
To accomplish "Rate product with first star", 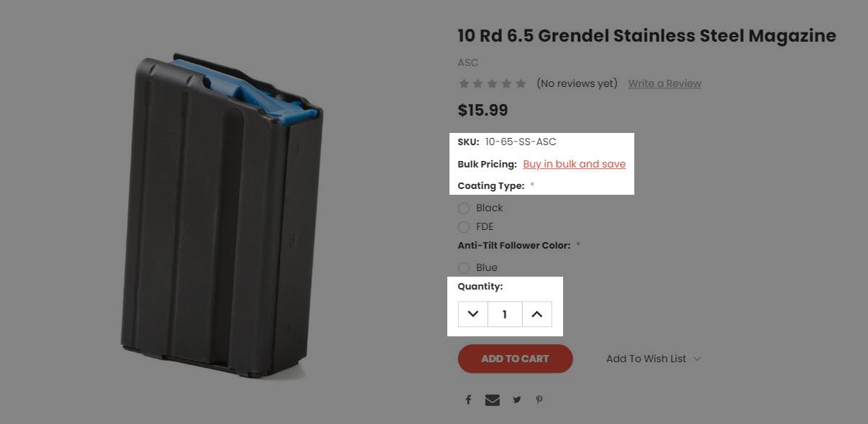I will coord(464,83).
